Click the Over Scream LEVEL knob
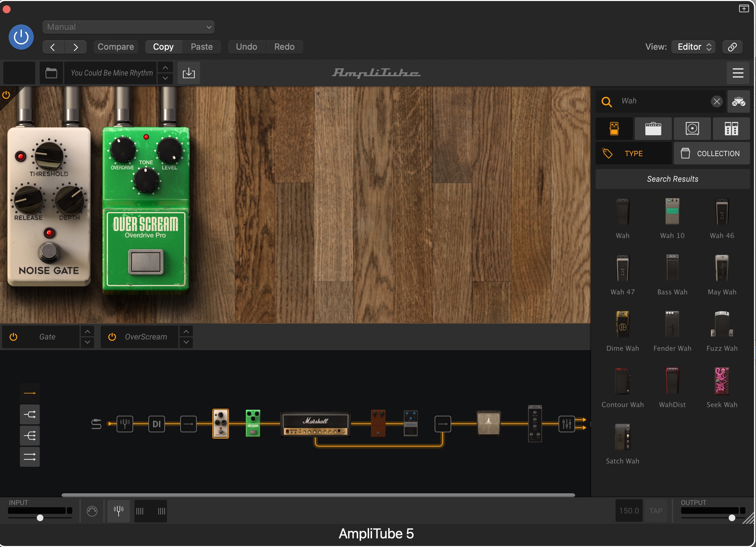Viewport: 756px width, 547px height. click(x=169, y=150)
